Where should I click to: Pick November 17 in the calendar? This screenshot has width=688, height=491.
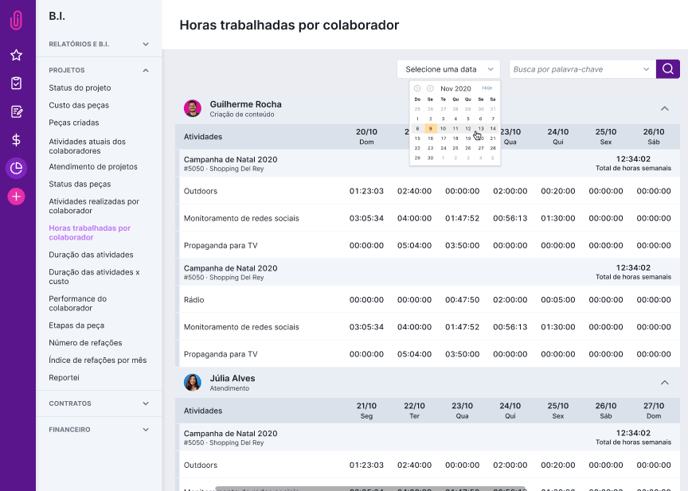tap(443, 138)
